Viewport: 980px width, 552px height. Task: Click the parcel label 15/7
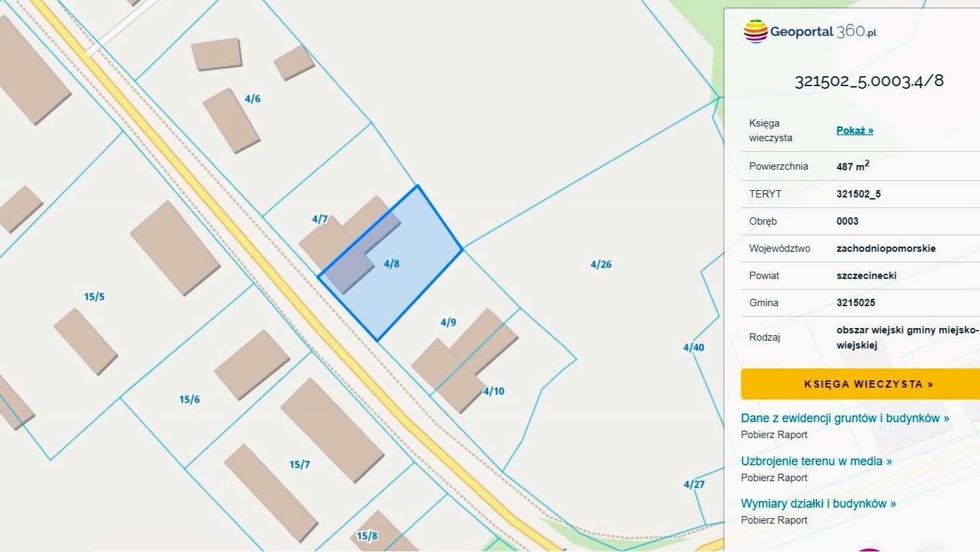point(299,465)
